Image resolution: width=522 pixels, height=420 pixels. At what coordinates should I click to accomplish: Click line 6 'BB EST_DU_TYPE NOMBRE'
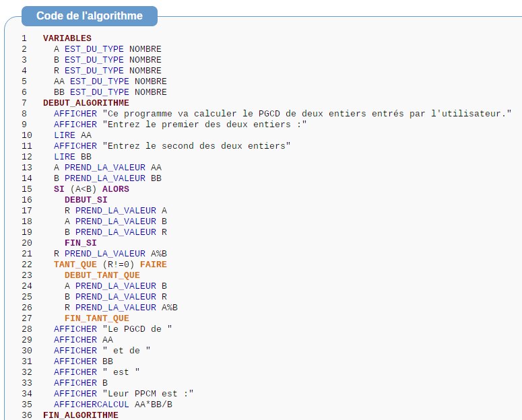coord(110,92)
